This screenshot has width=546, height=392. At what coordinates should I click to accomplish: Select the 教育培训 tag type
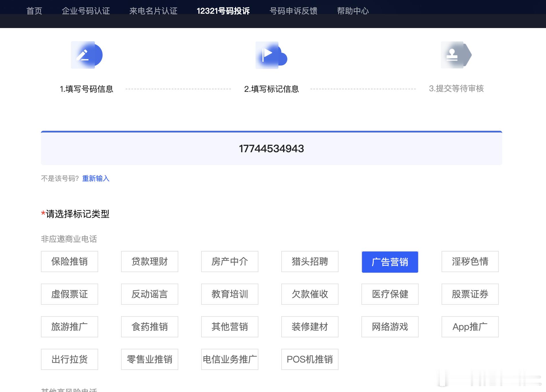(x=230, y=294)
